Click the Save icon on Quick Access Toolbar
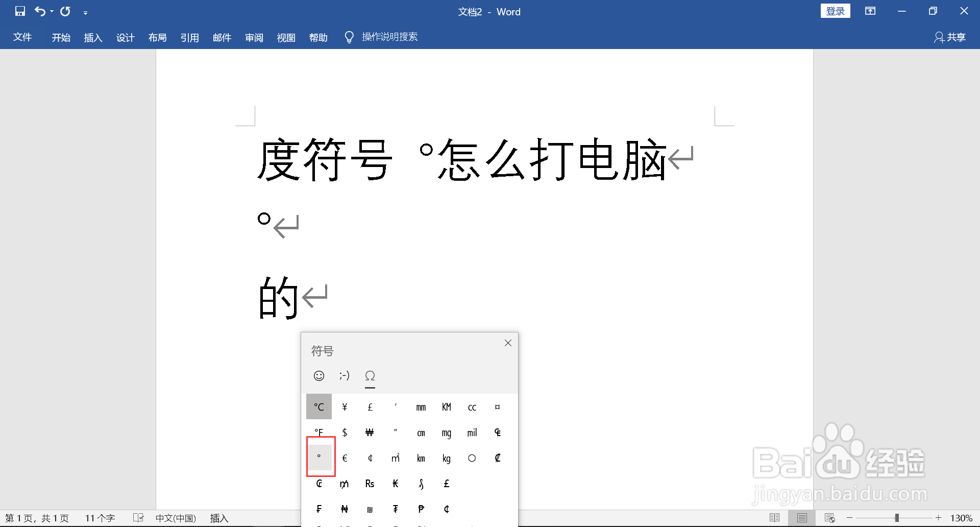The width and height of the screenshot is (980, 527). pos(20,11)
